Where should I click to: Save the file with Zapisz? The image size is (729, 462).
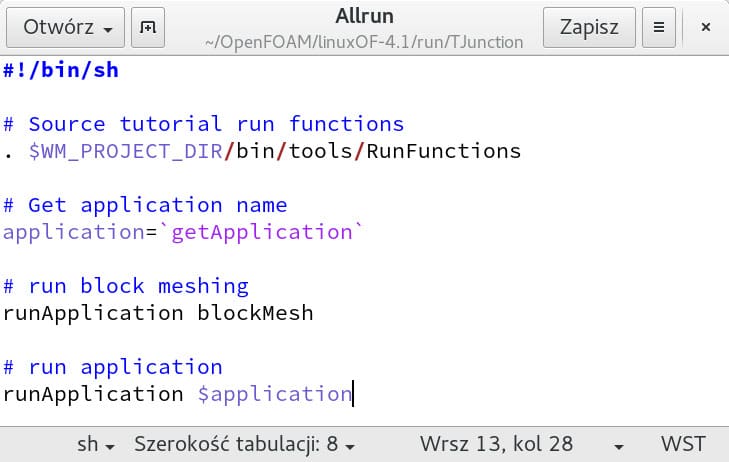coord(589,27)
